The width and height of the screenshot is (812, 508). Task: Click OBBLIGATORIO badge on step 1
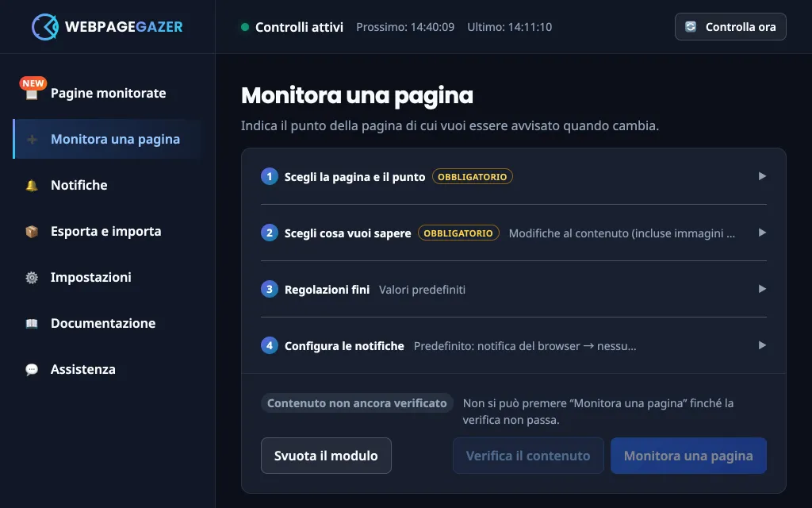pos(473,177)
